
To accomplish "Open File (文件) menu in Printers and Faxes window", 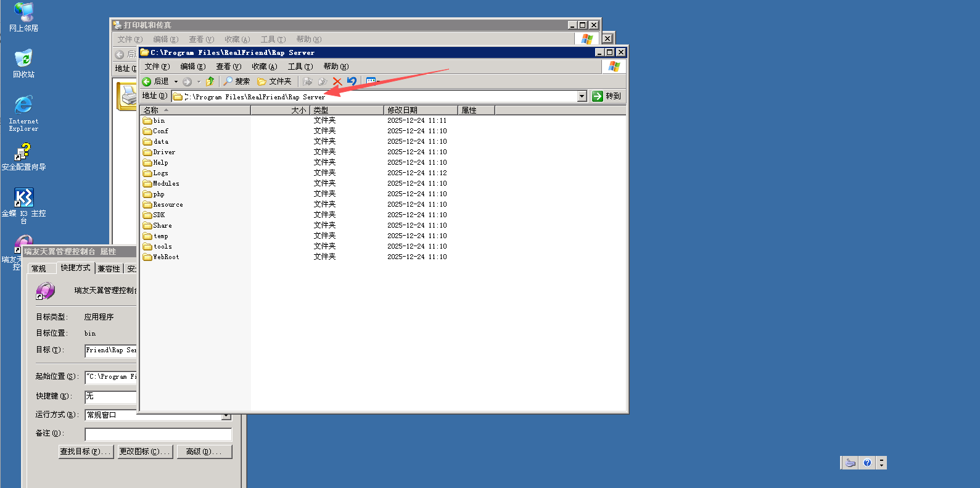I will (130, 39).
